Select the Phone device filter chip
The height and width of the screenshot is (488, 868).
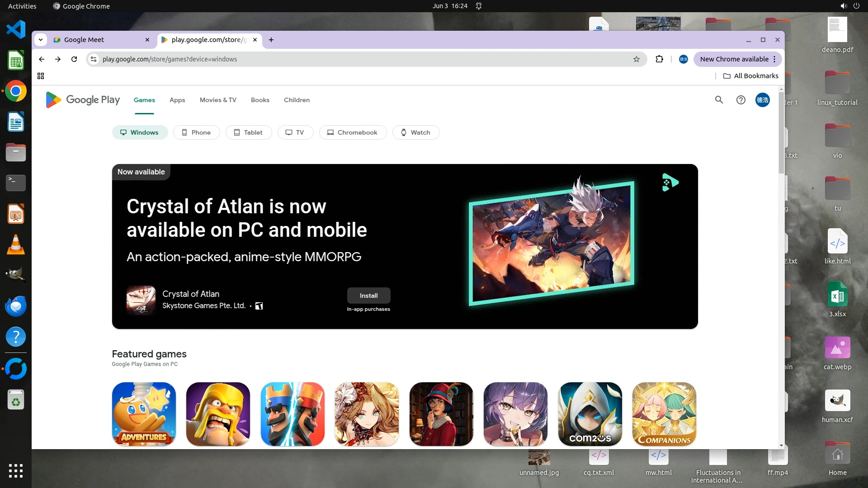pos(196,132)
